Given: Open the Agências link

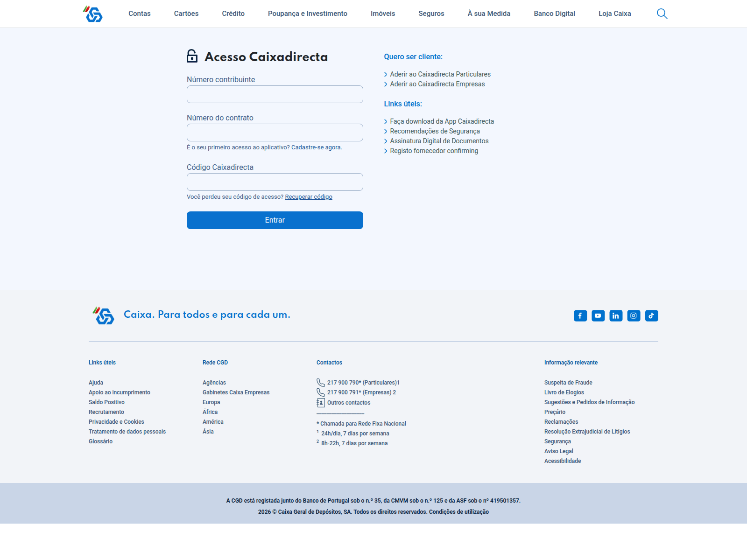Looking at the screenshot, I should [x=214, y=383].
